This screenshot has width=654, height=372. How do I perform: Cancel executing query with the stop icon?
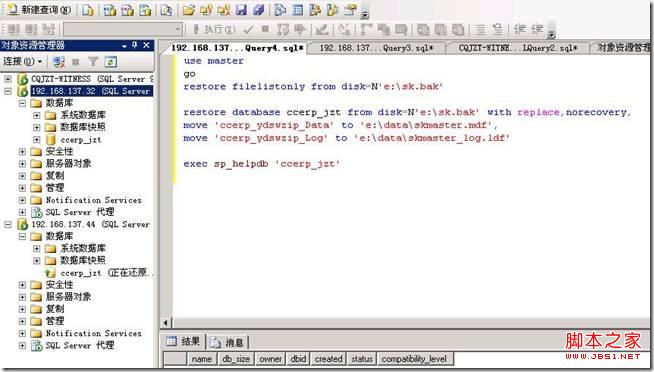pyautogui.click(x=265, y=29)
